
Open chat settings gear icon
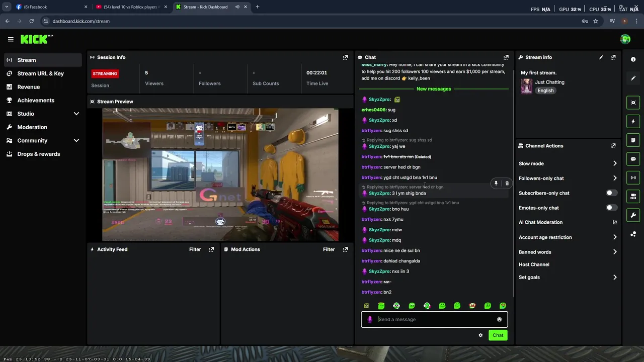[x=480, y=335]
